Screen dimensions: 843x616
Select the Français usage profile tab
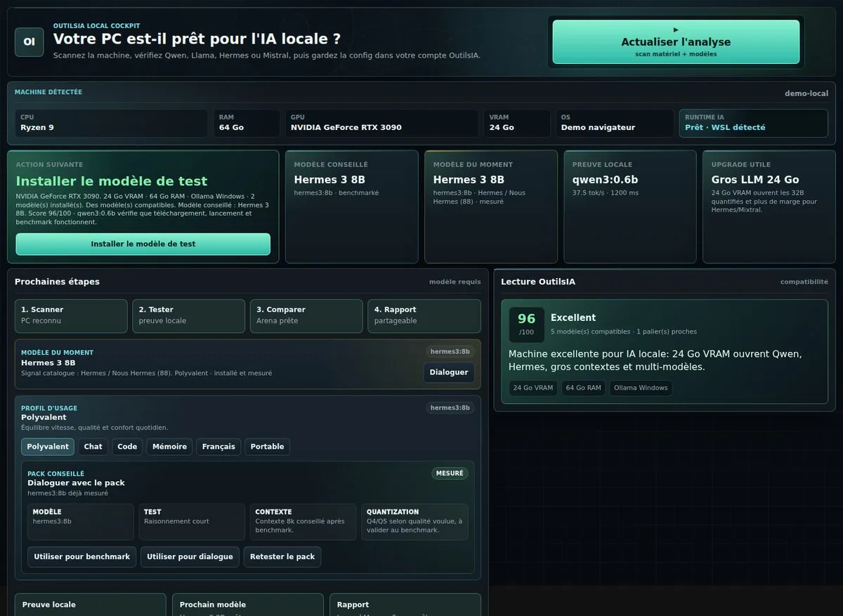coord(218,447)
